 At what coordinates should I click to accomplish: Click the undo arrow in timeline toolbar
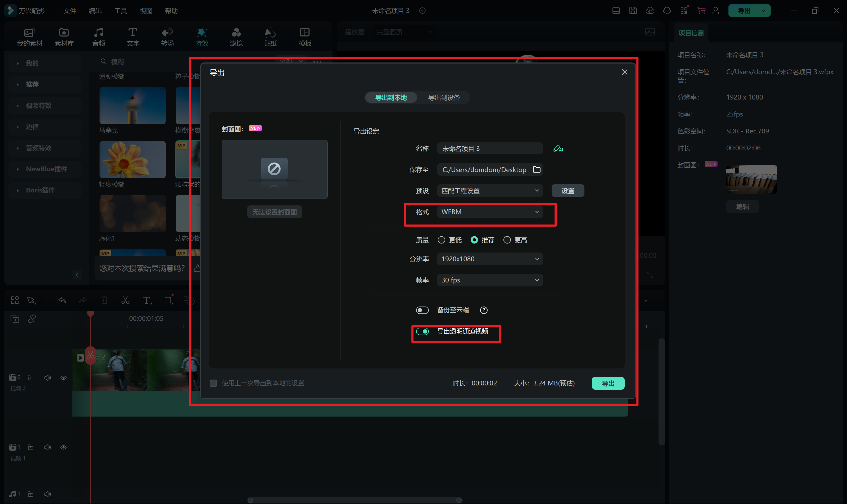(x=62, y=300)
